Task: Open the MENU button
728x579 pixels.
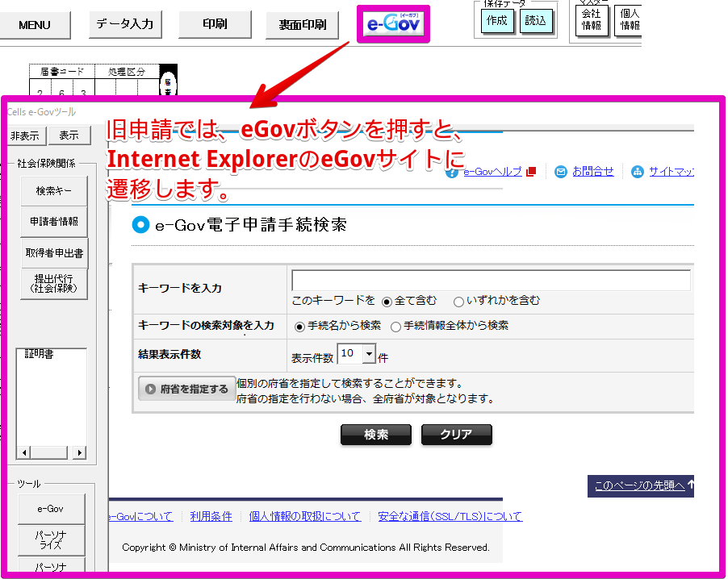Action: pos(35,25)
